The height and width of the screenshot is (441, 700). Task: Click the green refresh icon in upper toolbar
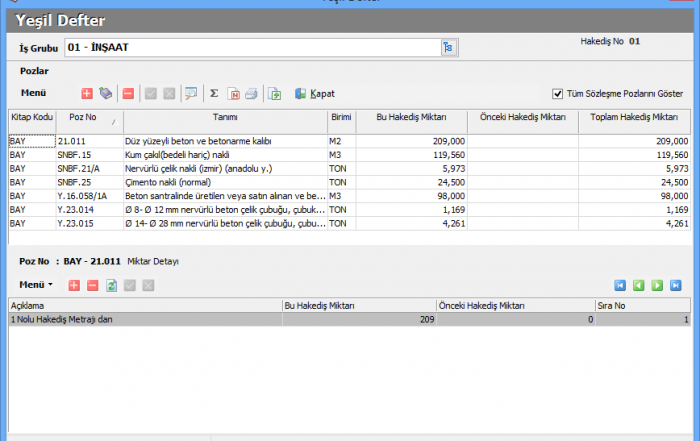point(274,94)
